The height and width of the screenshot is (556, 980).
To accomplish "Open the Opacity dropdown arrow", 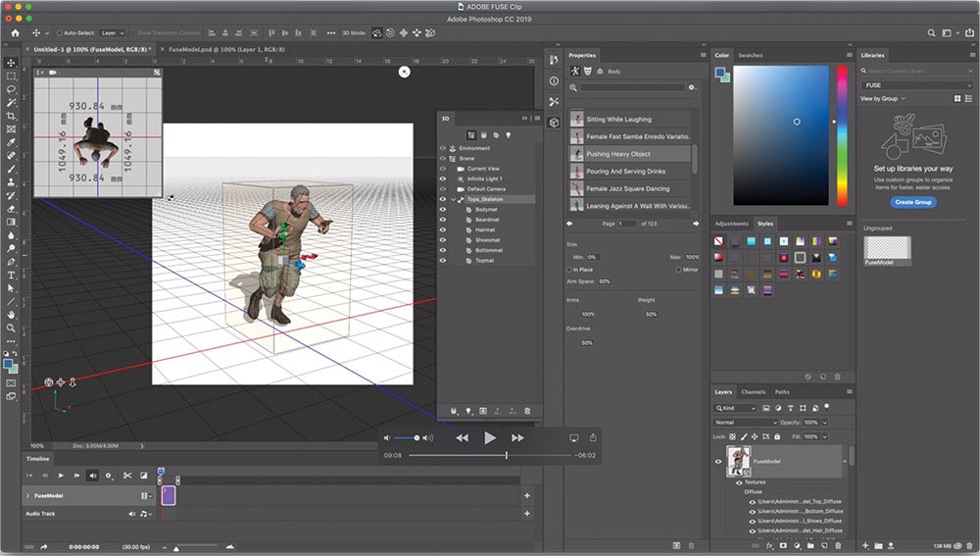I will [x=825, y=423].
